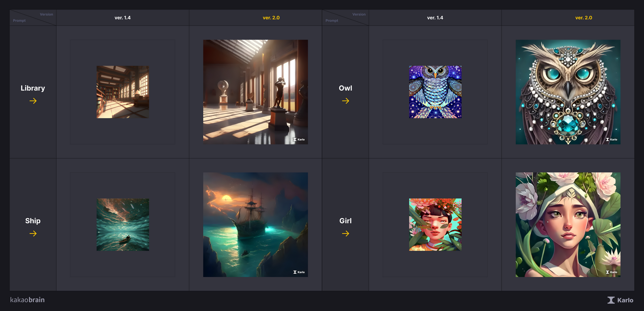Screen dimensions: 644x311
Task: Click the yellow arrow under the Library prompt
Action: (x=33, y=101)
